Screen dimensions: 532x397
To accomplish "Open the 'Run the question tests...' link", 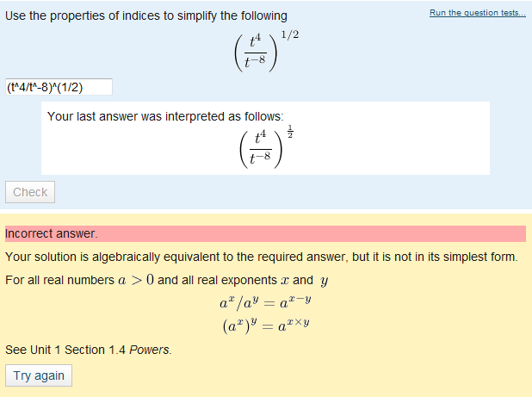I will 478,13.
